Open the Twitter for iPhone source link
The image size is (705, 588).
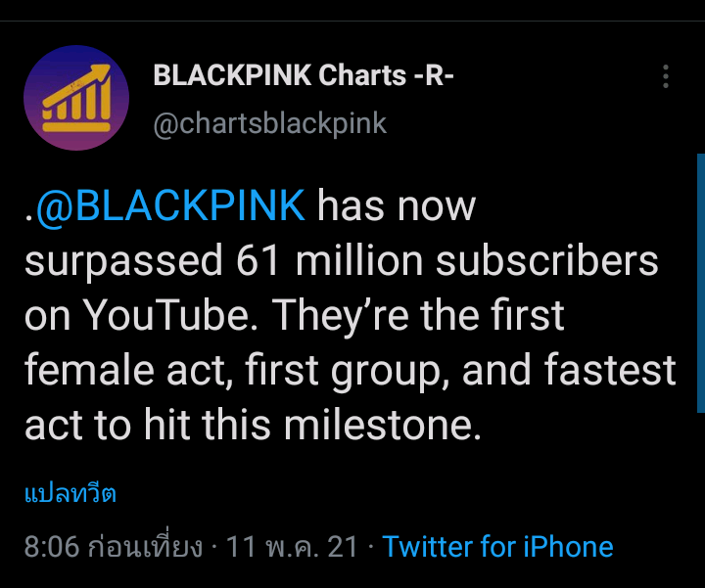tap(497, 546)
